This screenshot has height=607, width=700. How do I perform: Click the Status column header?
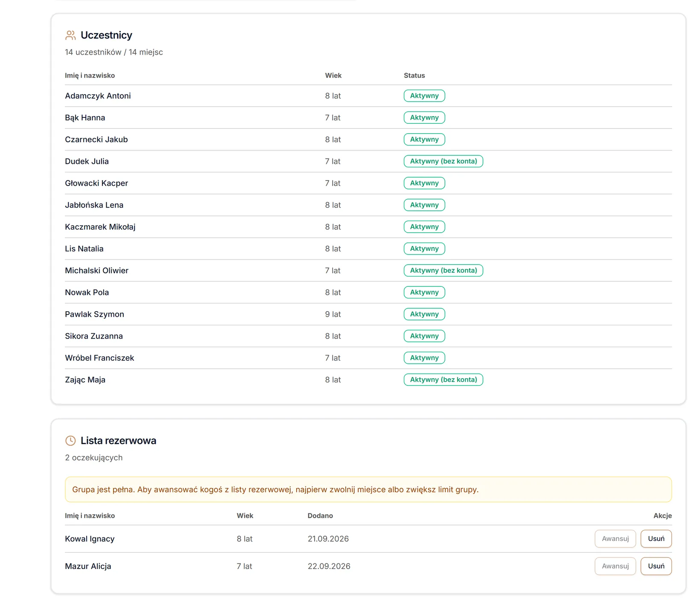tap(414, 76)
